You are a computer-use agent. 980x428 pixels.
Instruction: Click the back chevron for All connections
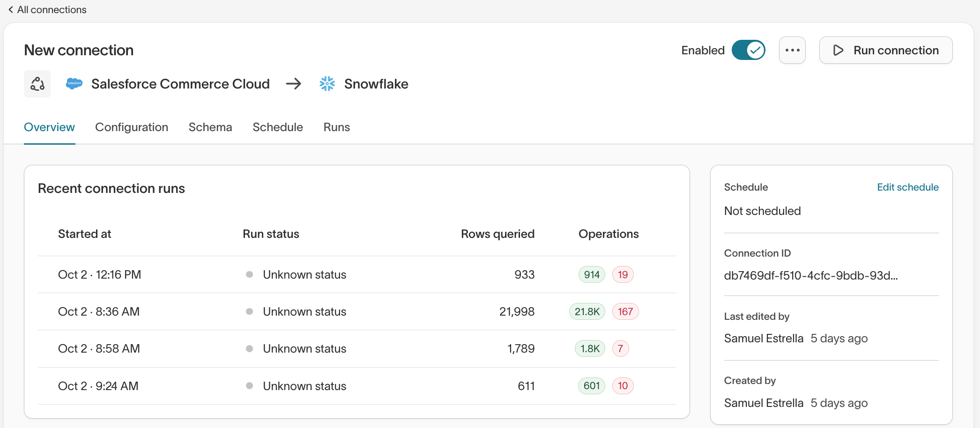(11, 10)
